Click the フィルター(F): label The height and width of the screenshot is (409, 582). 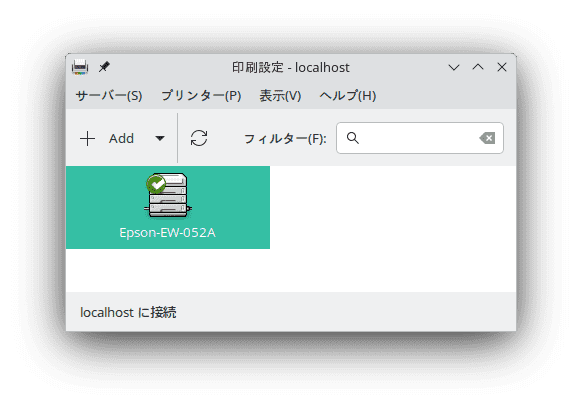click(x=285, y=138)
